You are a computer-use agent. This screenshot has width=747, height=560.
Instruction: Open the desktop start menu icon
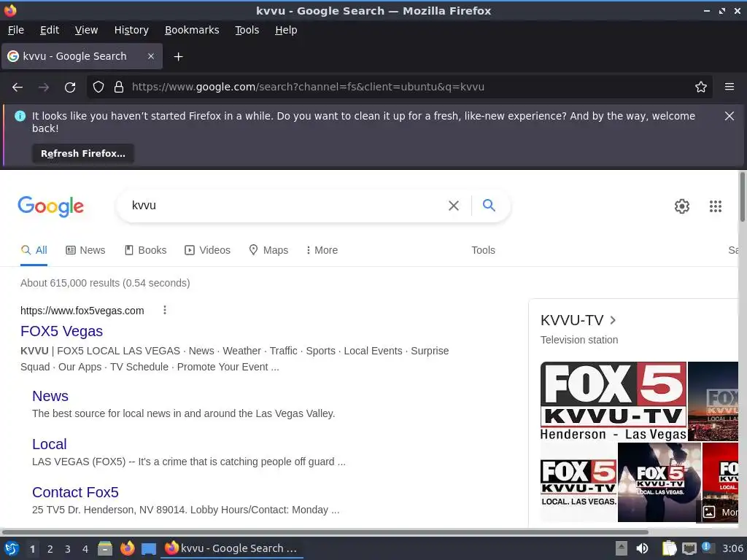pyautogui.click(x=12, y=548)
